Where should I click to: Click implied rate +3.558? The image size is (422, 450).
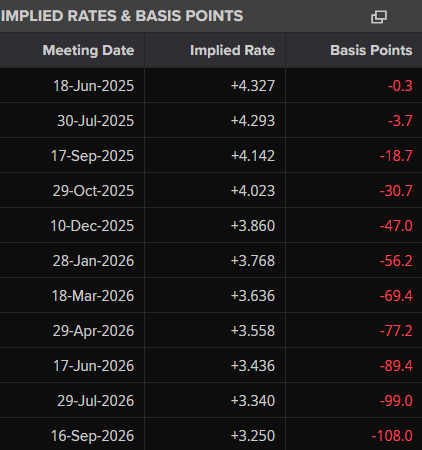[253, 331]
